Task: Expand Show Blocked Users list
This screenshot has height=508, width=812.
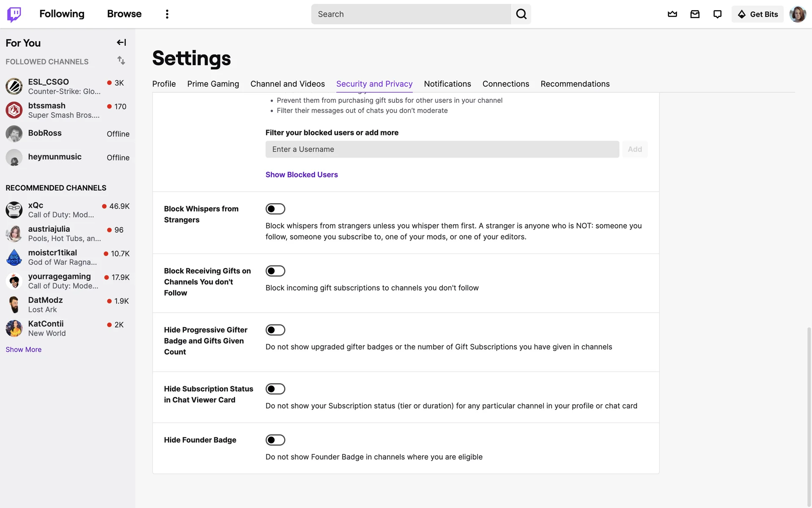Action: click(302, 174)
